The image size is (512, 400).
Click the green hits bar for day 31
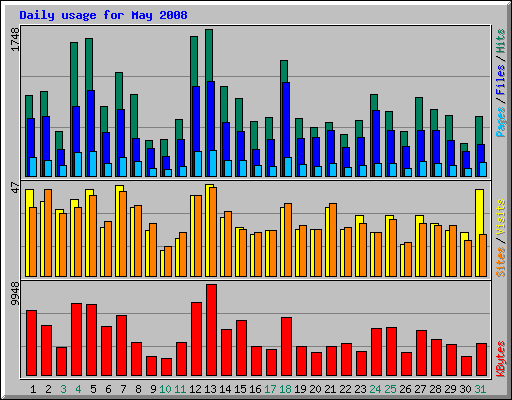(x=479, y=130)
